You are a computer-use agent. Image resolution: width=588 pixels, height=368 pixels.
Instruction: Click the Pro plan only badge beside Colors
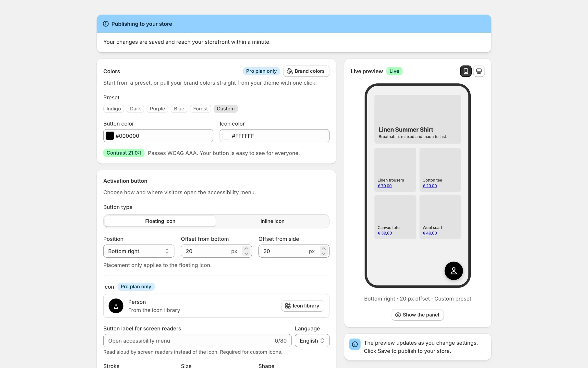(261, 71)
